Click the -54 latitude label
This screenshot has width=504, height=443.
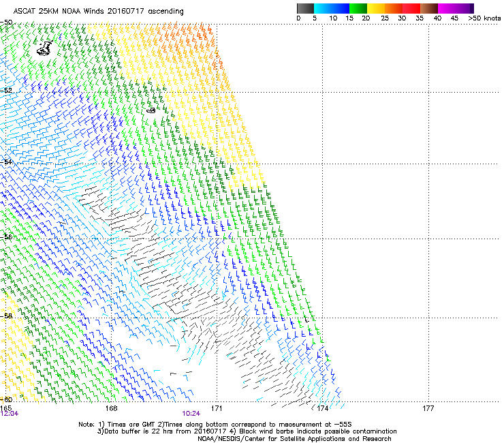pos(6,162)
